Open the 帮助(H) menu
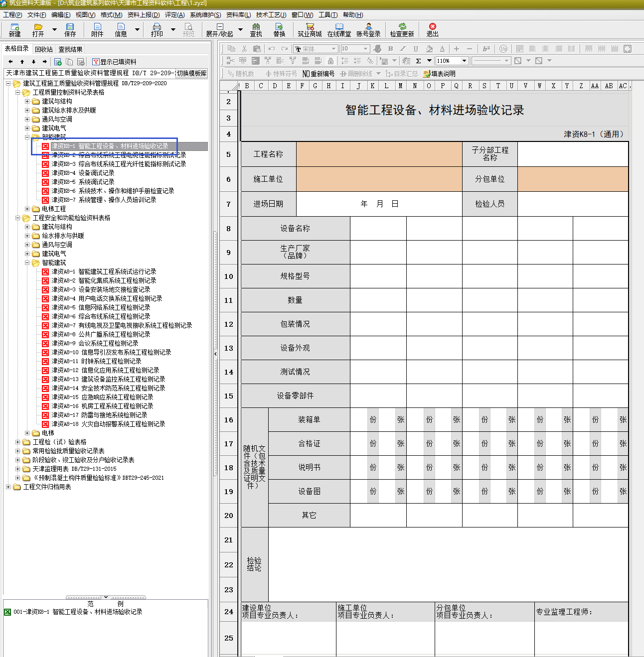Screen dimensions: 644x657 [x=353, y=15]
